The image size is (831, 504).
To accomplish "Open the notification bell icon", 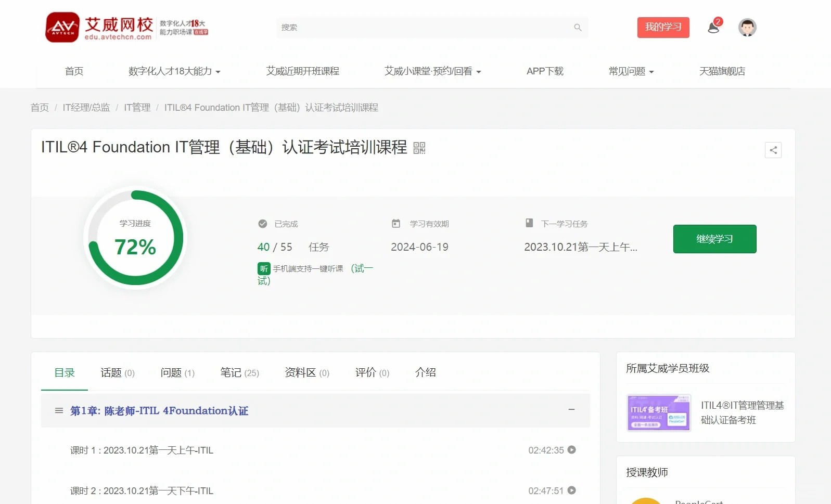I will (713, 28).
